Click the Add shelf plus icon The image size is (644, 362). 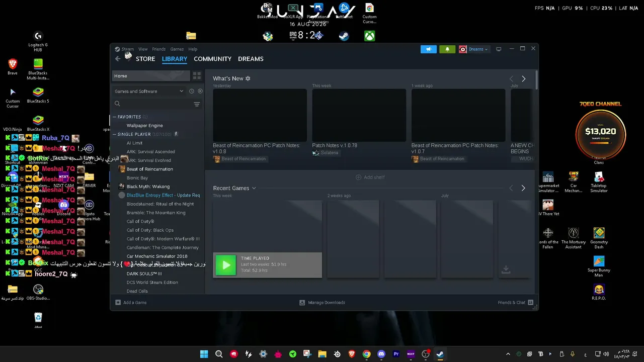pyautogui.click(x=358, y=177)
